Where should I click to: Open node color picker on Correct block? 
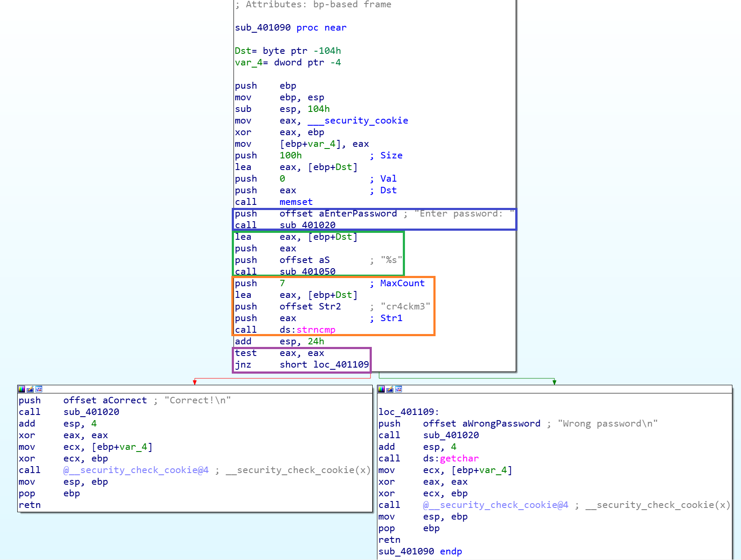point(22,389)
